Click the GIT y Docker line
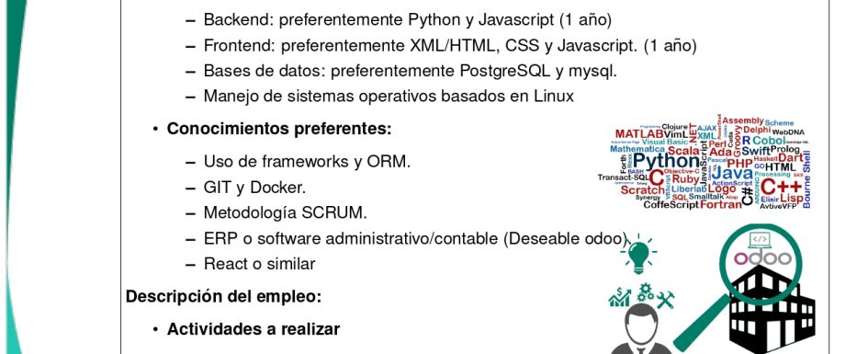 pyautogui.click(x=254, y=188)
